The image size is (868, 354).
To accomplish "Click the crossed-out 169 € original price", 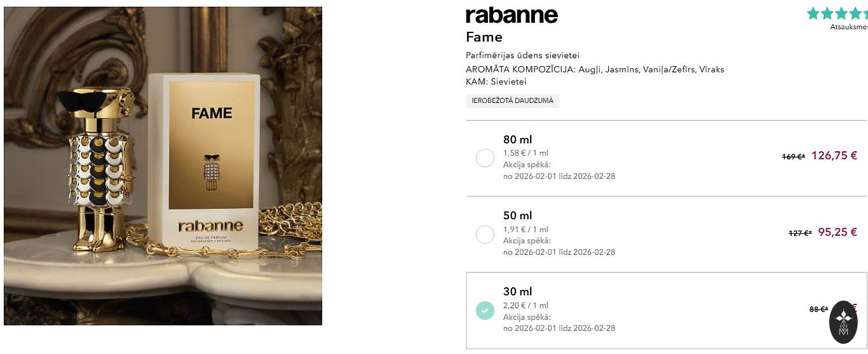I will (x=793, y=156).
